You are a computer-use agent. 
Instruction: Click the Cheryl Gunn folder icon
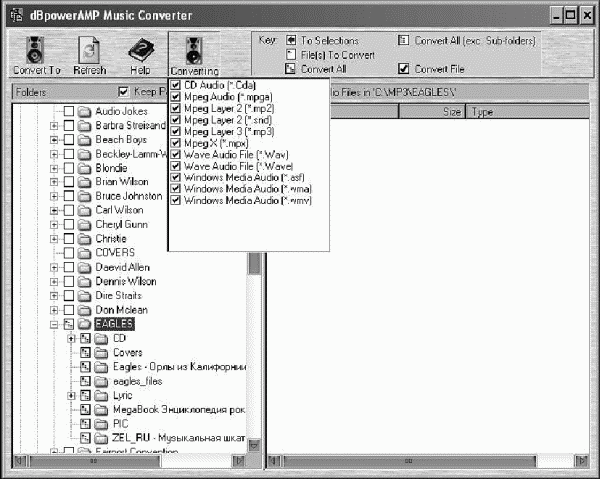84,225
